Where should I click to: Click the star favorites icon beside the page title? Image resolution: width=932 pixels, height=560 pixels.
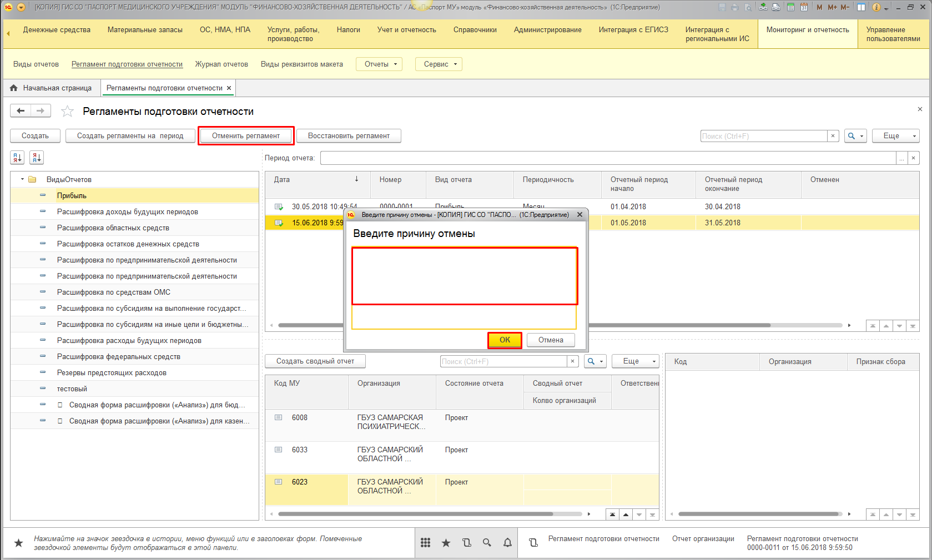point(67,112)
